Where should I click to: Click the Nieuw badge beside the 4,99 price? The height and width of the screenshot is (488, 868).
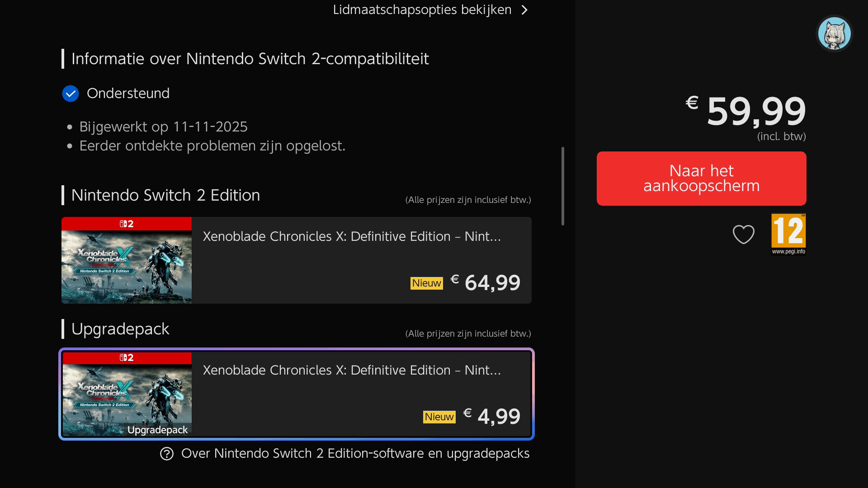point(439,417)
